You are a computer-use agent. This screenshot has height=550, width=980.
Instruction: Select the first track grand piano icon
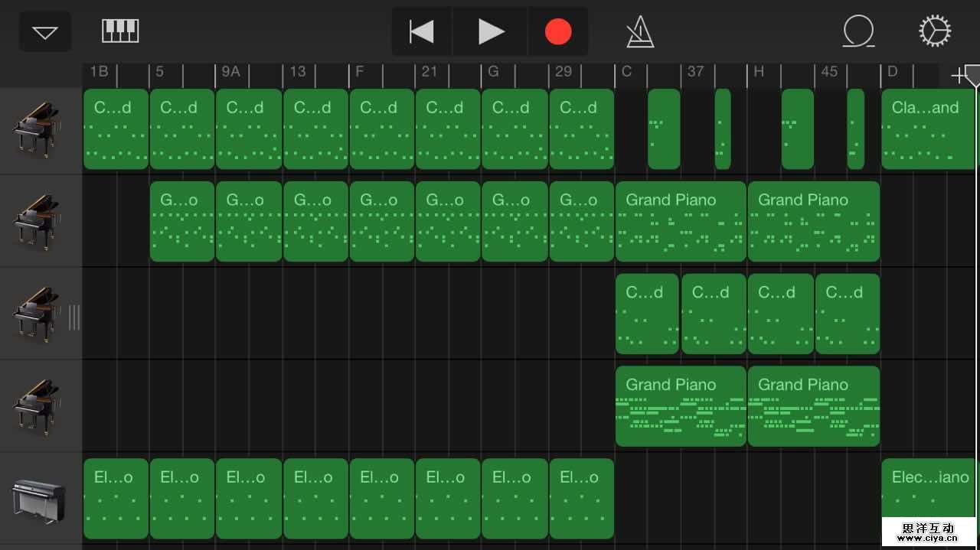(x=37, y=129)
